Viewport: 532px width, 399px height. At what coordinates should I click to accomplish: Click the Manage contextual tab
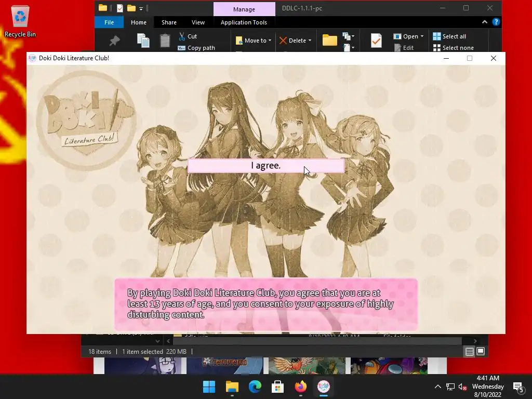[x=244, y=9]
